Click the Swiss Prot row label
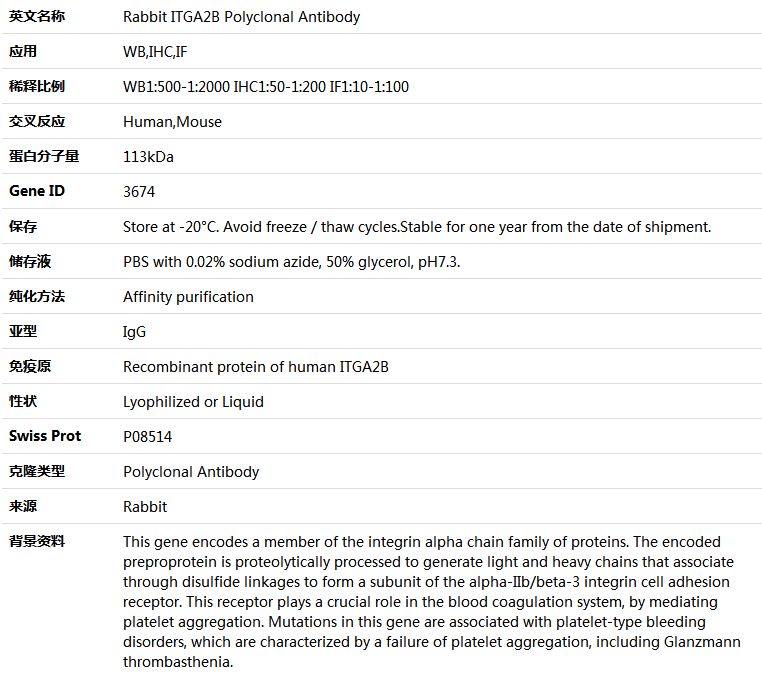The height and width of the screenshot is (677, 762). coord(45,436)
